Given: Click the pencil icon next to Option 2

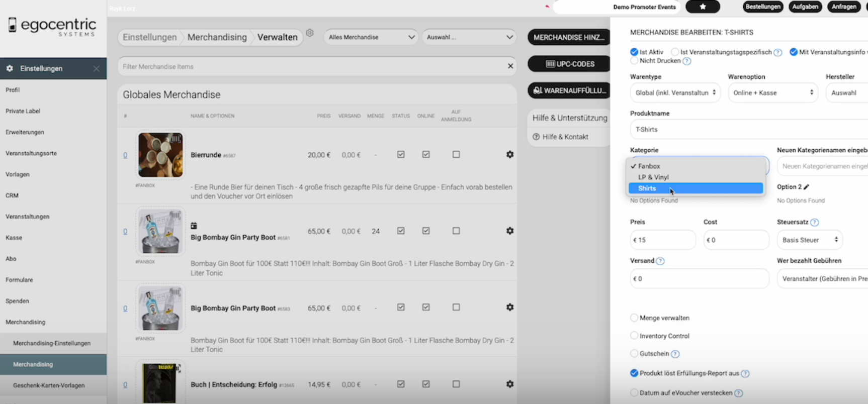Looking at the screenshot, I should [x=806, y=187].
